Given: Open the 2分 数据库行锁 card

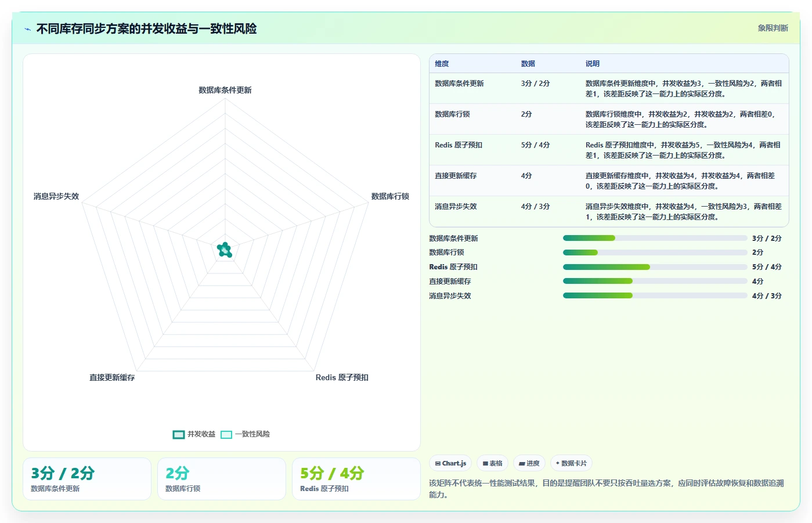Looking at the screenshot, I should tap(222, 479).
